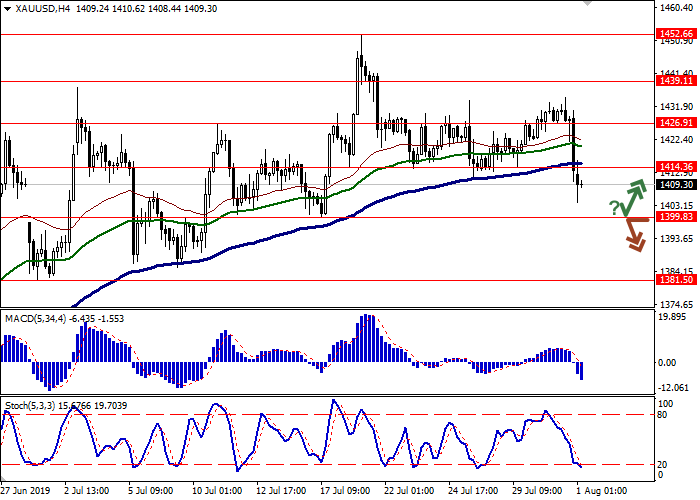Select the 1381.50 red support level label
The image size is (700, 500).
click(x=676, y=281)
